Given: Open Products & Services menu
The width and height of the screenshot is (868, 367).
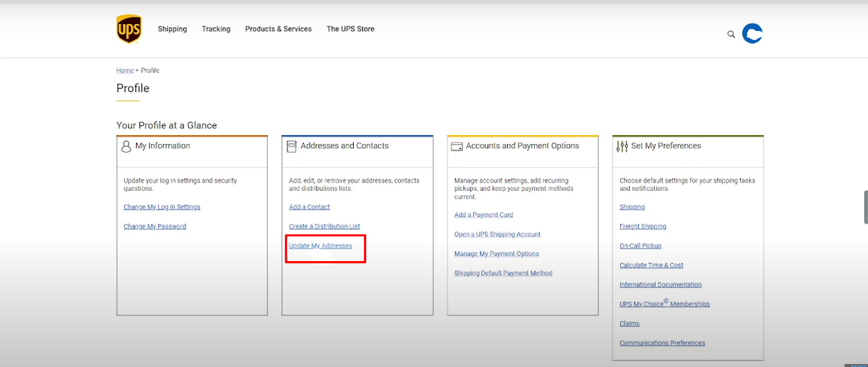Looking at the screenshot, I should click(278, 29).
